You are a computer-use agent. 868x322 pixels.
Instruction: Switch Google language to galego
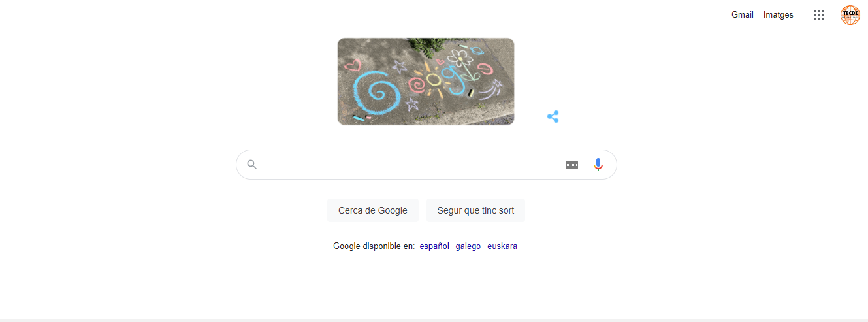[468, 246]
